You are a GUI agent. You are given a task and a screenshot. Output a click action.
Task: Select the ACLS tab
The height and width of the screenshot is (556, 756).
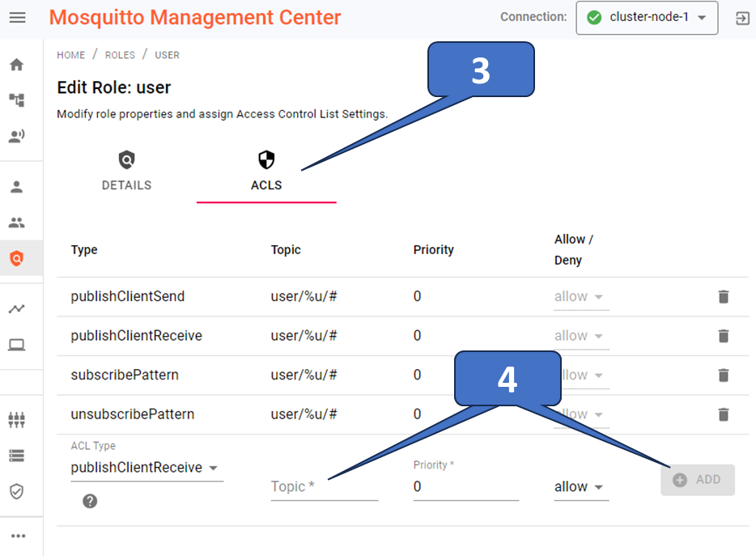266,170
